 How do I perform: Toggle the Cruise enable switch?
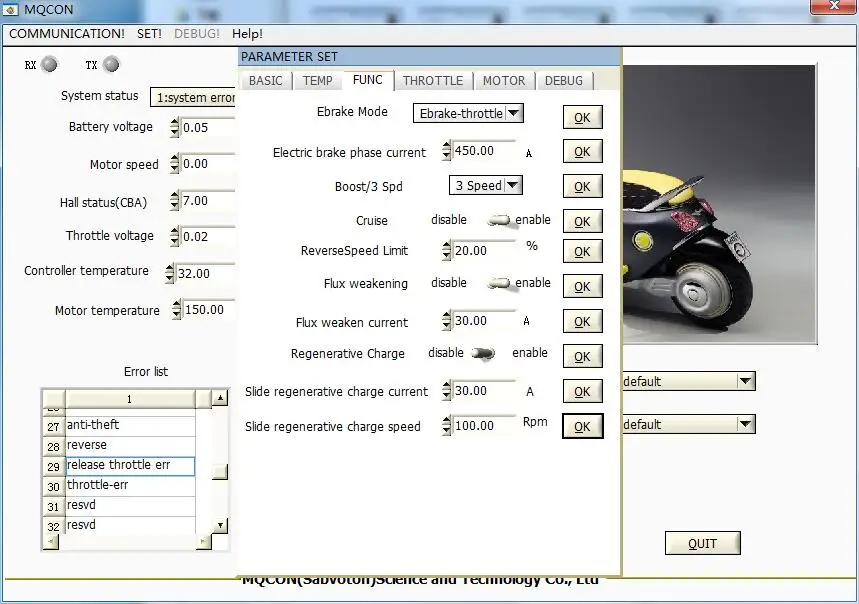point(498,220)
